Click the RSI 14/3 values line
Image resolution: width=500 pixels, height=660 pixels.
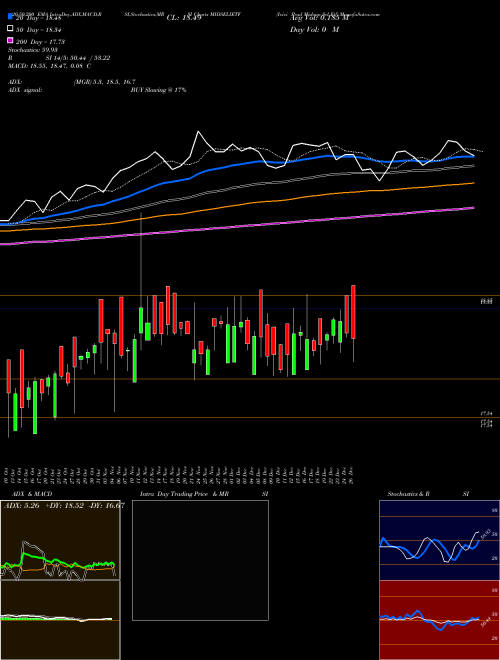(x=59, y=58)
